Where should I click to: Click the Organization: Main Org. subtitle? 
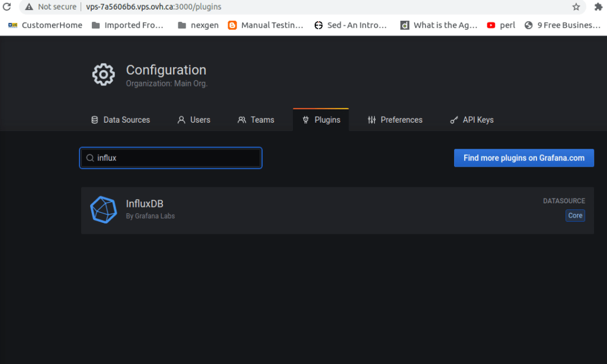point(167,84)
